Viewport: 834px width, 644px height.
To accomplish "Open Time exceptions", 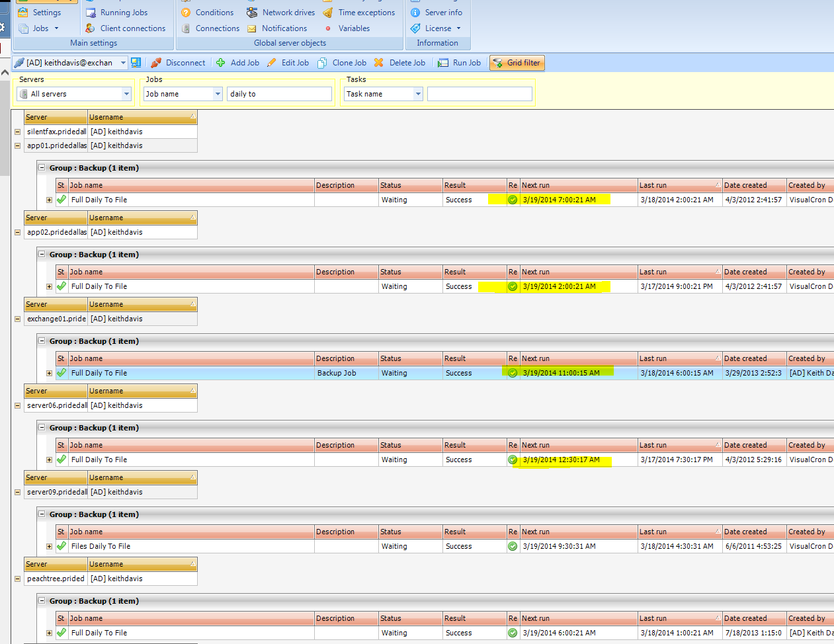I will (x=359, y=13).
